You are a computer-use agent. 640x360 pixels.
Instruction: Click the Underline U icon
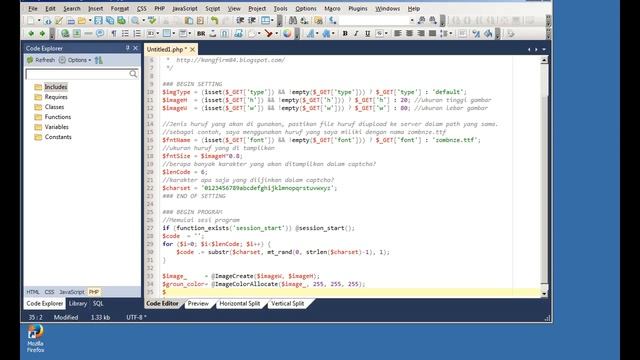[368, 33]
